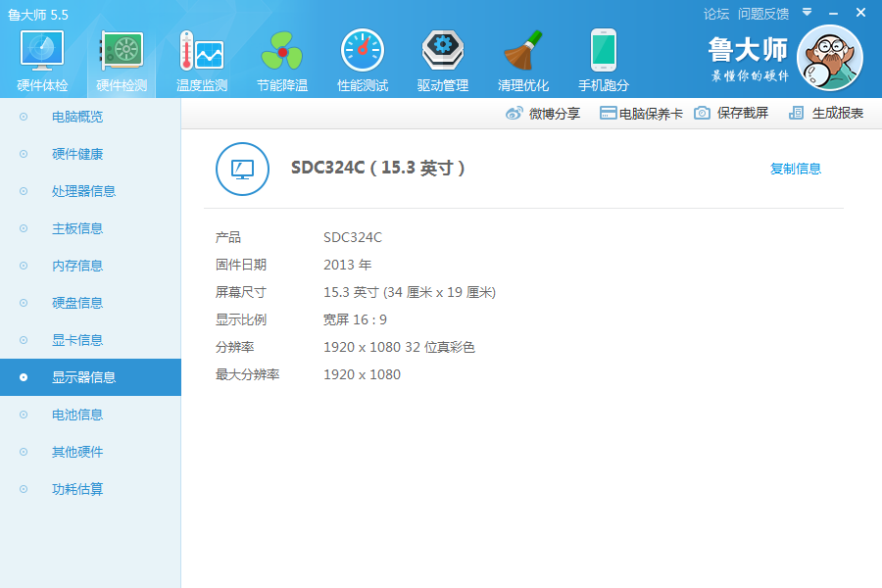Select the 温度监测 temperature monitor
Screen dimensions: 882x588
[x=201, y=56]
